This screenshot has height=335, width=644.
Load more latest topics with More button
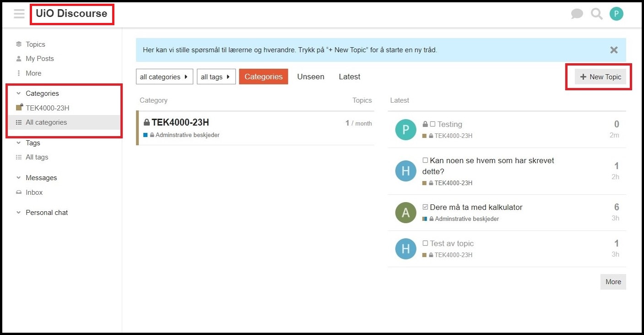point(613,282)
